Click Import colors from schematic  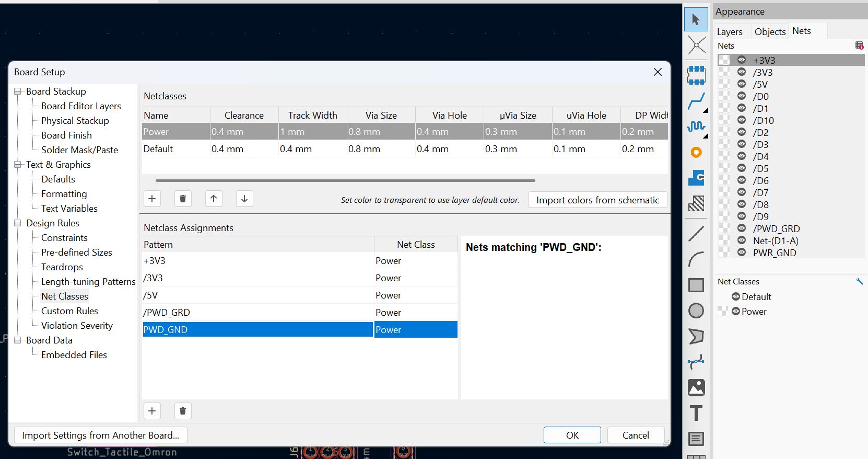[x=597, y=200]
